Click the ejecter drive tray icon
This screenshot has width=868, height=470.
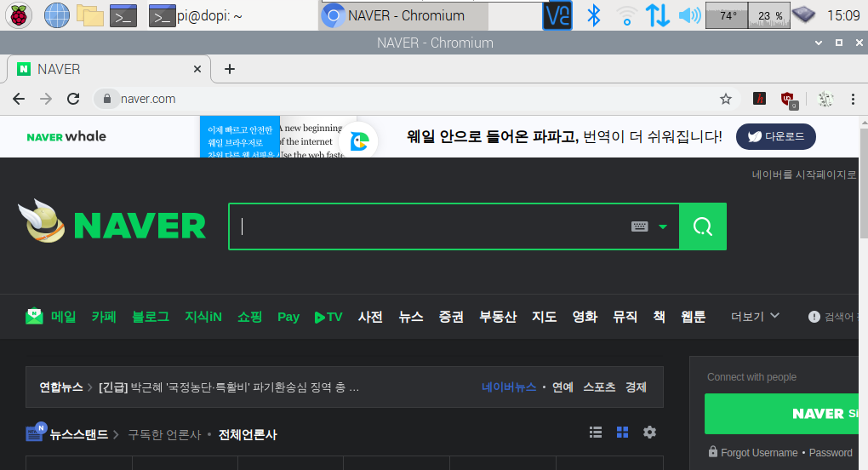point(803,15)
